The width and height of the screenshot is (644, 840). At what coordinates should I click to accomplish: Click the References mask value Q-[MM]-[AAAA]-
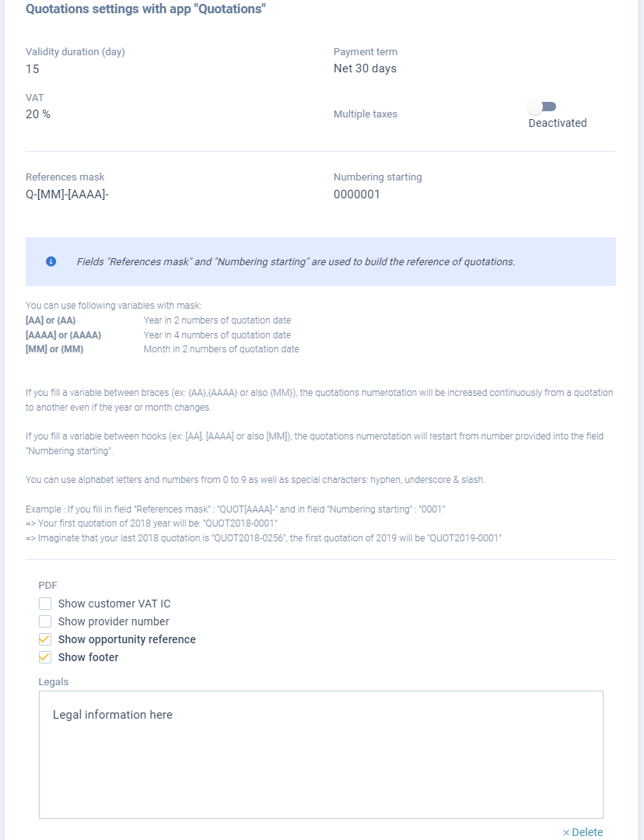(x=67, y=194)
